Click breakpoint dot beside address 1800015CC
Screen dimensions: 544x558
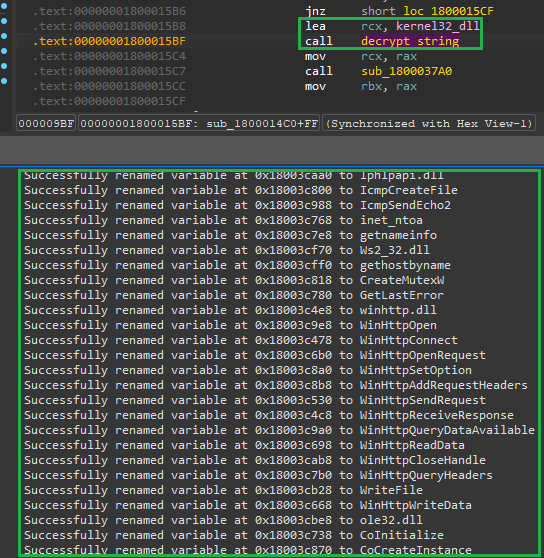tap(4, 81)
